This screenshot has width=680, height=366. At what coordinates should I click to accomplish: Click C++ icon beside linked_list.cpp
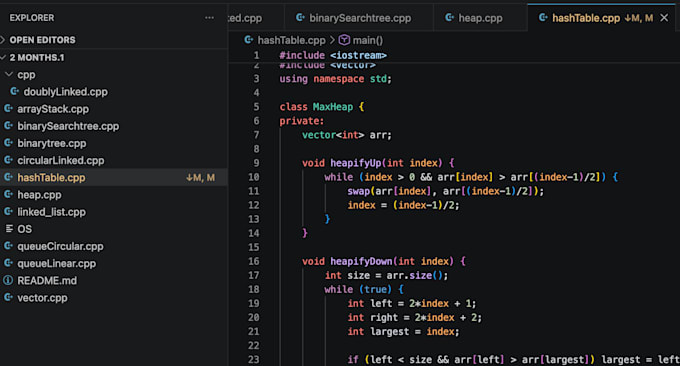(x=8, y=212)
